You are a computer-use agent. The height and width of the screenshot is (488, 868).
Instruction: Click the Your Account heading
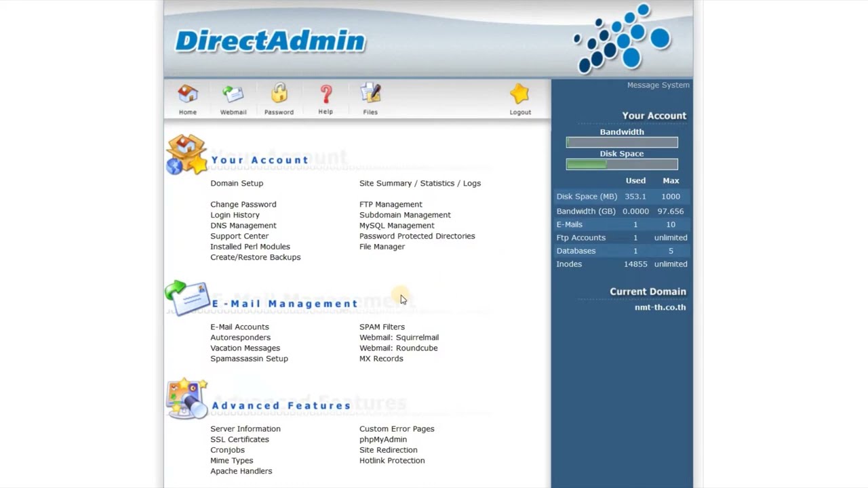click(260, 160)
